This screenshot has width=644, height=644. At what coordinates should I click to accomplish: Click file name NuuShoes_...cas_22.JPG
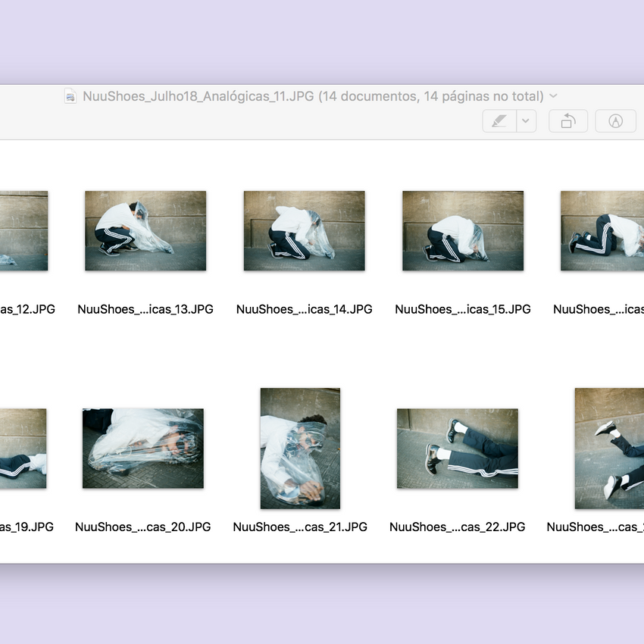458,527
